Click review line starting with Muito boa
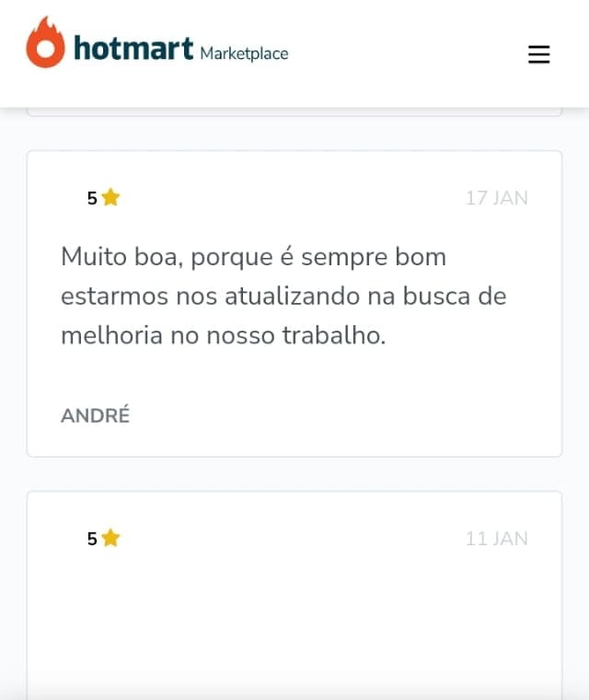The width and height of the screenshot is (589, 700). [253, 257]
